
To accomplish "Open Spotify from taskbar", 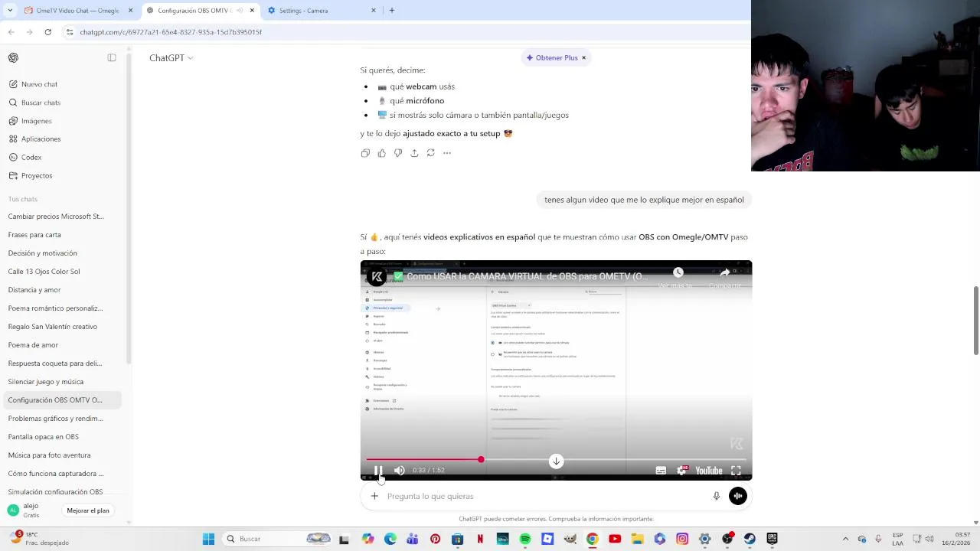I will coord(525,539).
